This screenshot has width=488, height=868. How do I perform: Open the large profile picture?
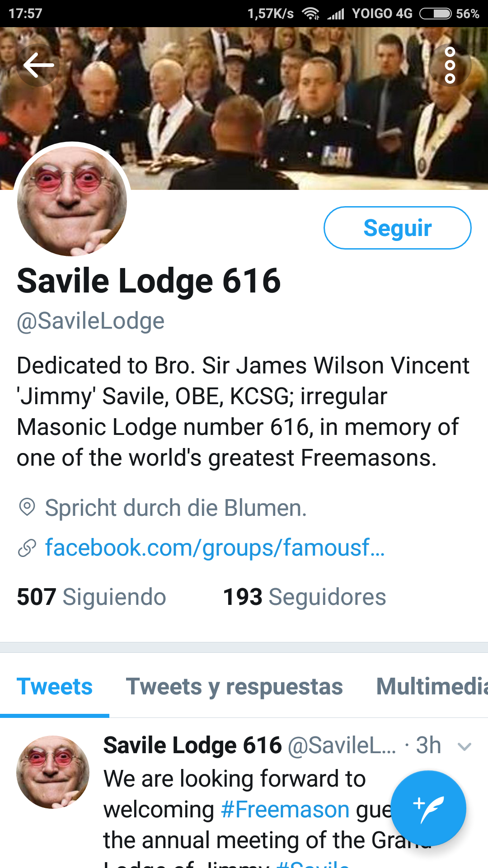click(72, 201)
